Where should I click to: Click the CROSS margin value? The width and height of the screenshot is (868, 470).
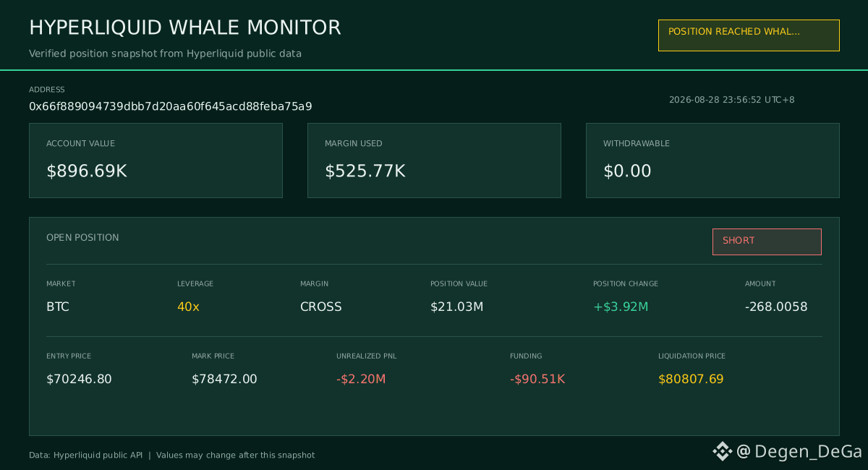click(321, 307)
